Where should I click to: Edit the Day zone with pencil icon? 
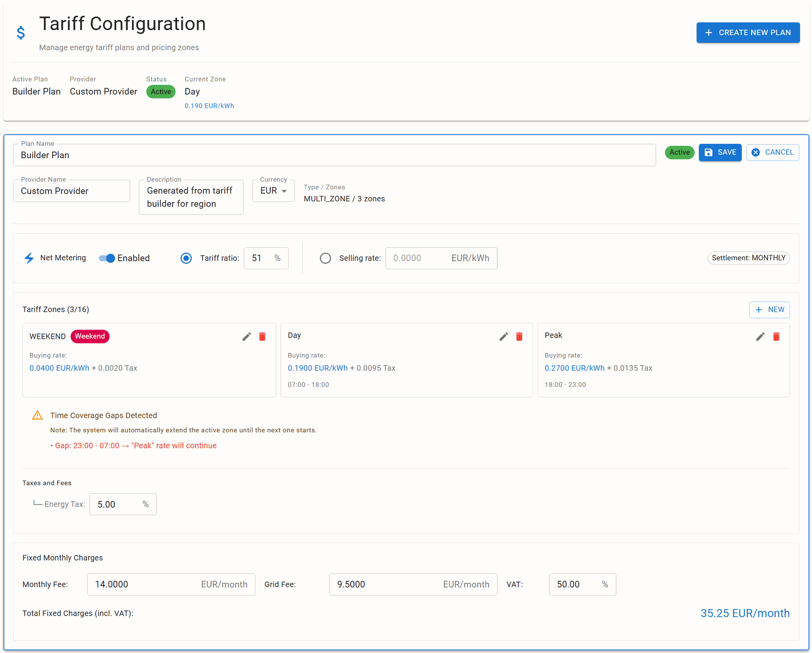tap(503, 336)
